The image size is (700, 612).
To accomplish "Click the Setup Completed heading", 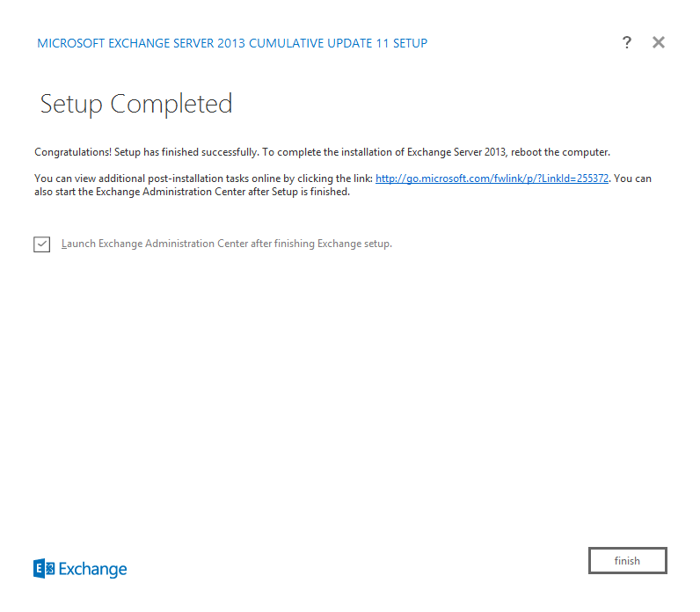I will click(x=136, y=104).
